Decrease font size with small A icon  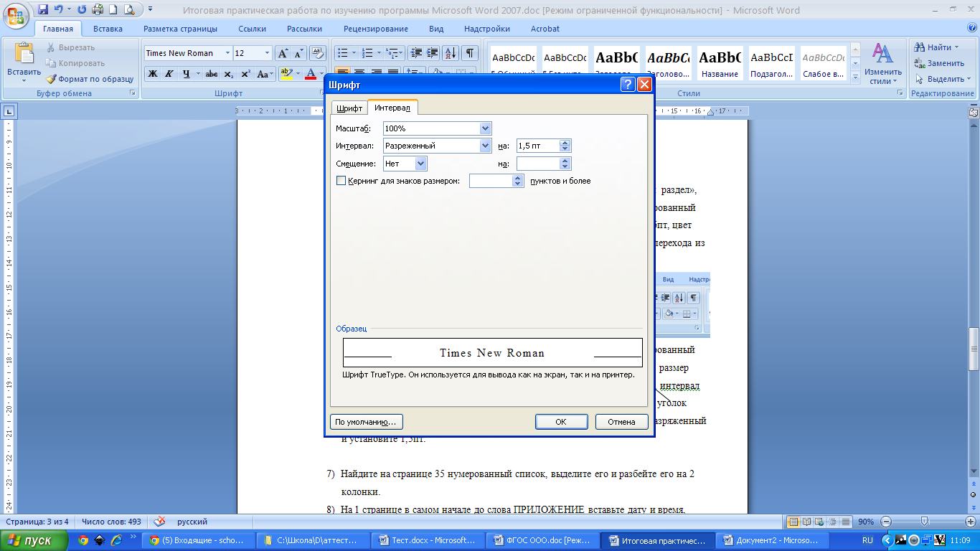click(298, 53)
